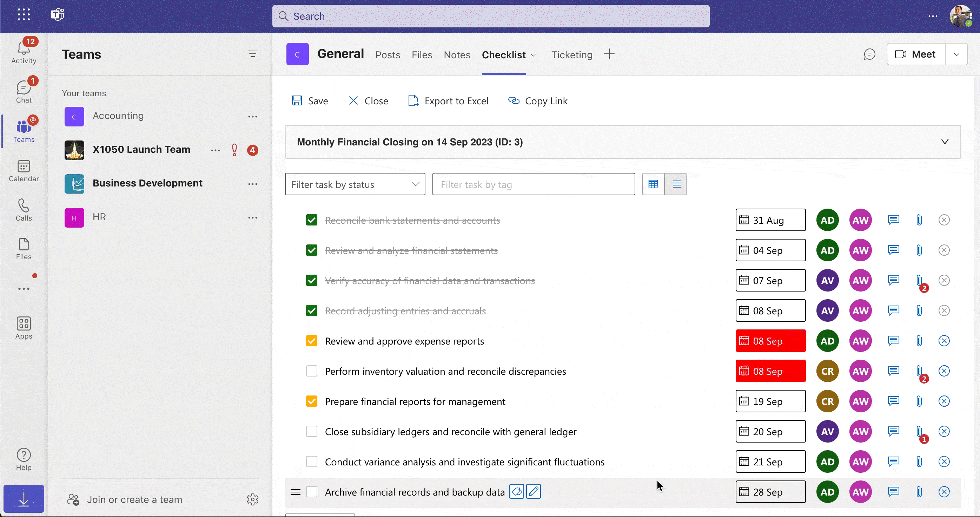The width and height of the screenshot is (980, 517).
Task: Switch to grid view layout icon
Action: coord(653,184)
